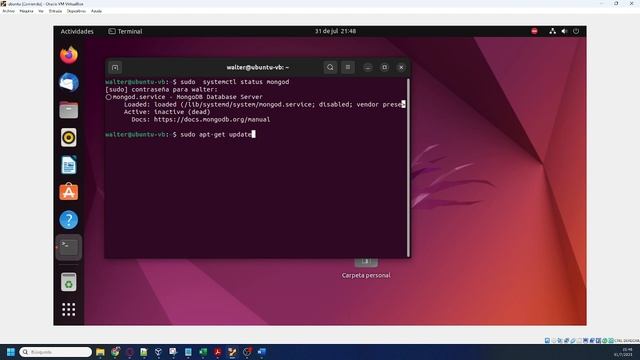Open the Excel icon in Windows taskbar
The image size is (640, 360).
203,352
